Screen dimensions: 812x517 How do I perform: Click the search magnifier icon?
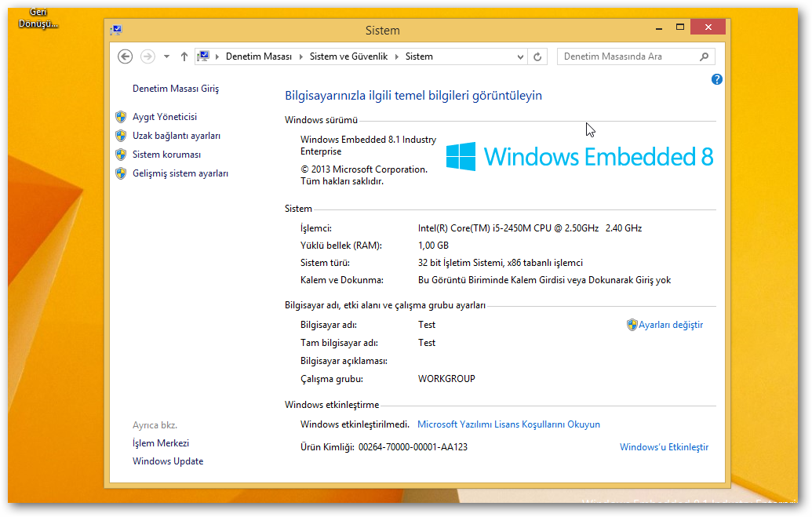[x=704, y=57]
